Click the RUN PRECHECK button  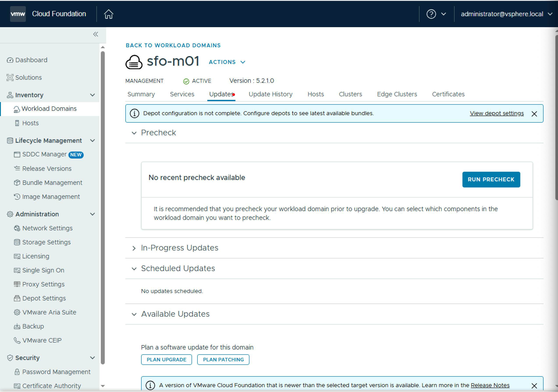pos(491,180)
